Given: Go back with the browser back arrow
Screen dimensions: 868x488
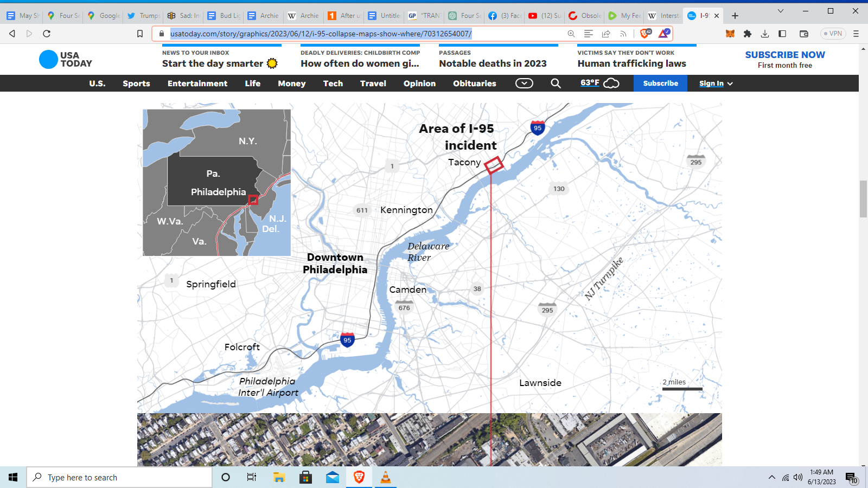Looking at the screenshot, I should (12, 34).
